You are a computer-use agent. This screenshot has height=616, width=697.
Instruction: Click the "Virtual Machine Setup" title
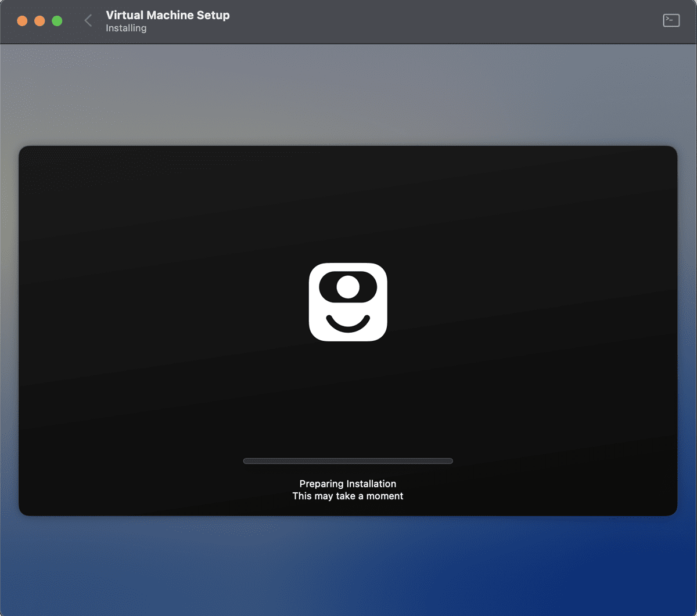pyautogui.click(x=168, y=15)
